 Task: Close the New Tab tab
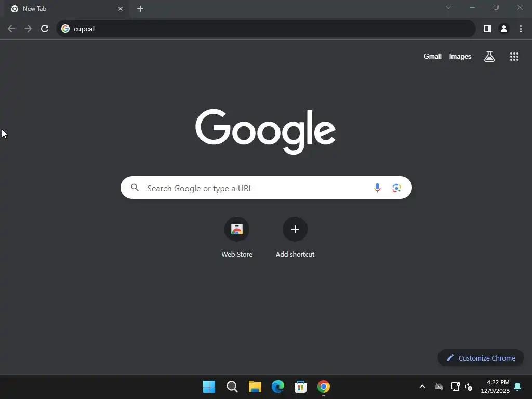tap(121, 9)
